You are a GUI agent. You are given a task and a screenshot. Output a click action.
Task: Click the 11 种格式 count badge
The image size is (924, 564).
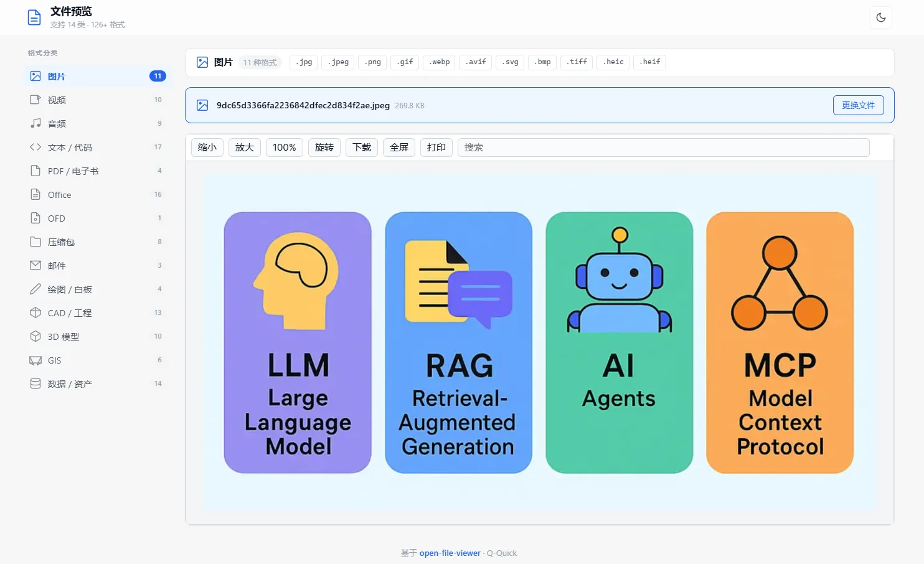coord(260,62)
